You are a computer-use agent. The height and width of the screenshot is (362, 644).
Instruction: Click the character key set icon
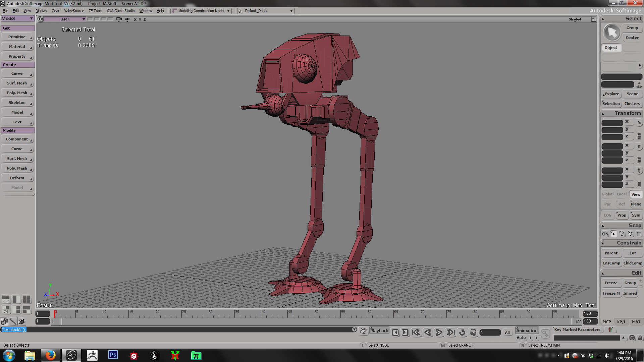[610, 329]
